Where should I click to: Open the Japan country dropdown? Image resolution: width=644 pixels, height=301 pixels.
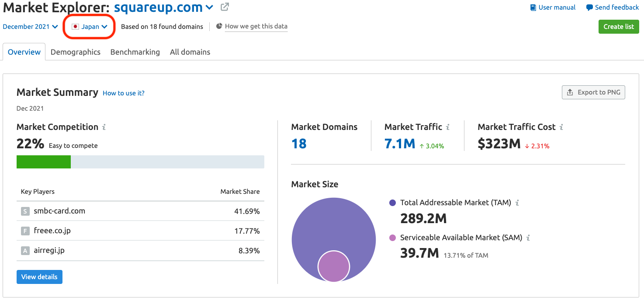90,27
